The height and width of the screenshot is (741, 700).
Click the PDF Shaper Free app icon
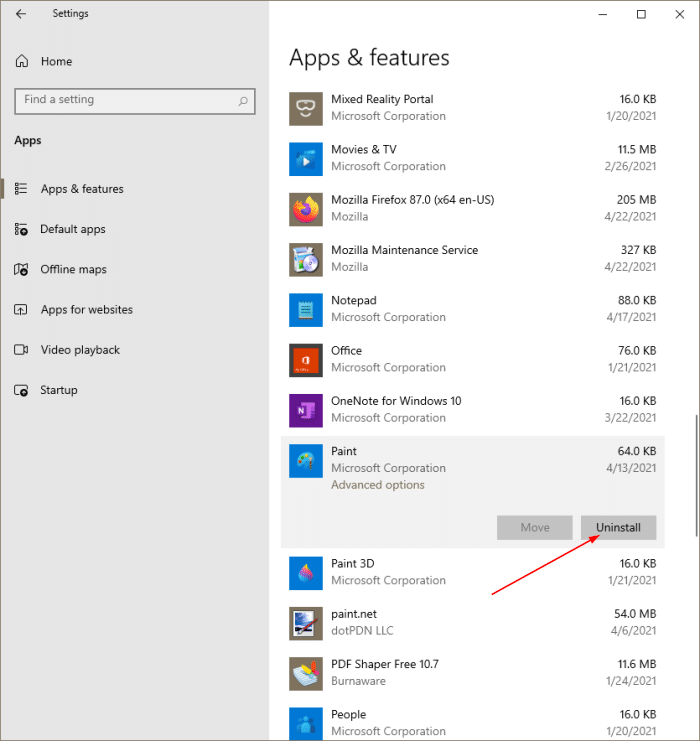(x=306, y=674)
